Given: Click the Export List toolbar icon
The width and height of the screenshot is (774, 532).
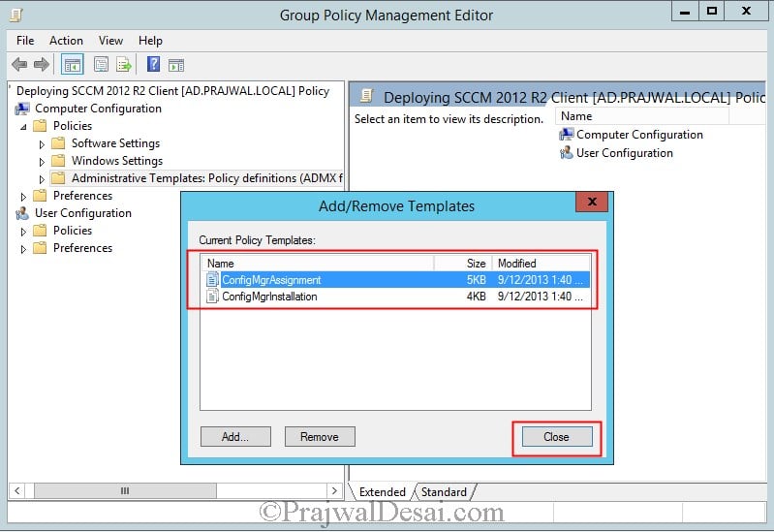Looking at the screenshot, I should click(123, 65).
